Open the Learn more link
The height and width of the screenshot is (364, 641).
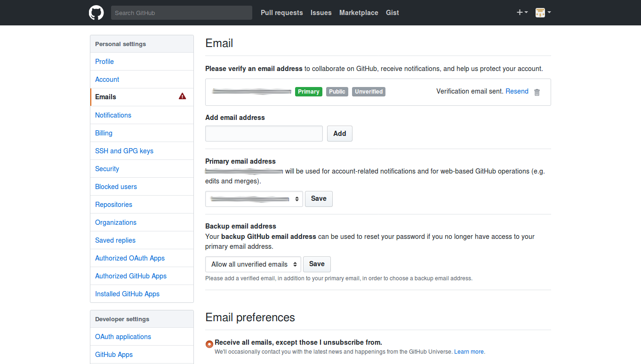coord(469,352)
